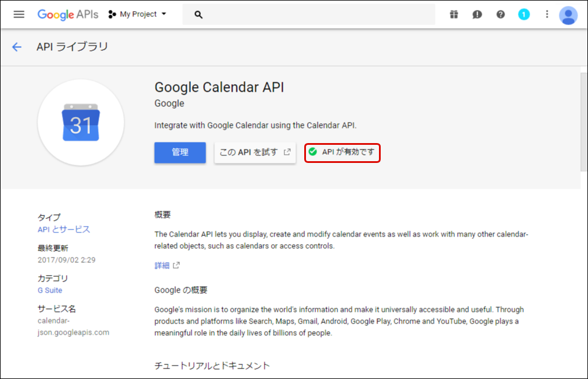The height and width of the screenshot is (379, 588).
Task: Go back using the blue arrow
Action: click(17, 47)
